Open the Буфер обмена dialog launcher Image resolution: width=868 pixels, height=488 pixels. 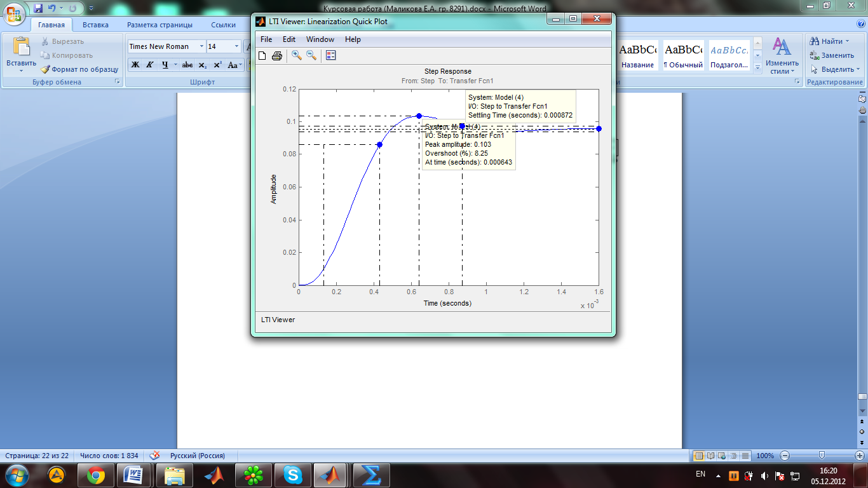coord(117,82)
